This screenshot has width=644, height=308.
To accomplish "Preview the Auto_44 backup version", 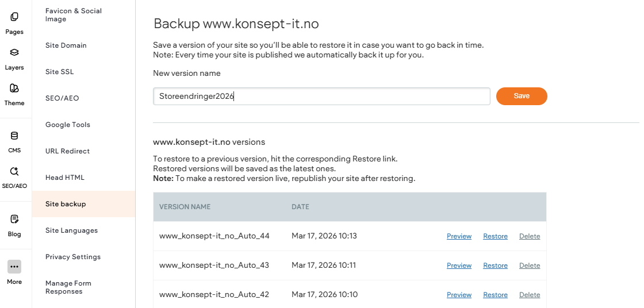I will (459, 236).
